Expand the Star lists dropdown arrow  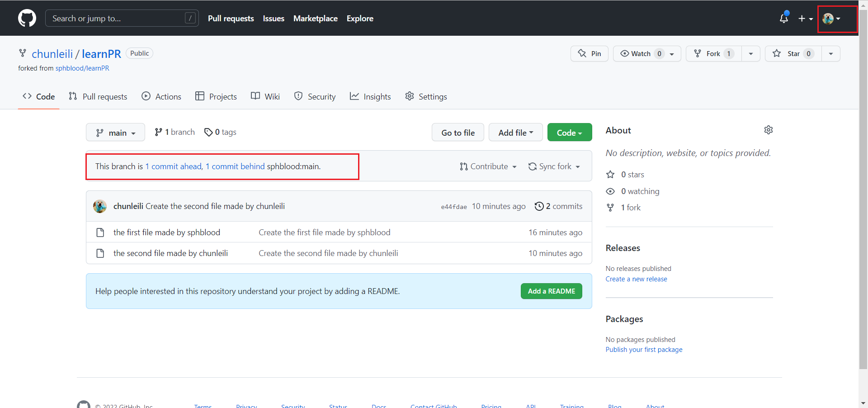point(831,53)
